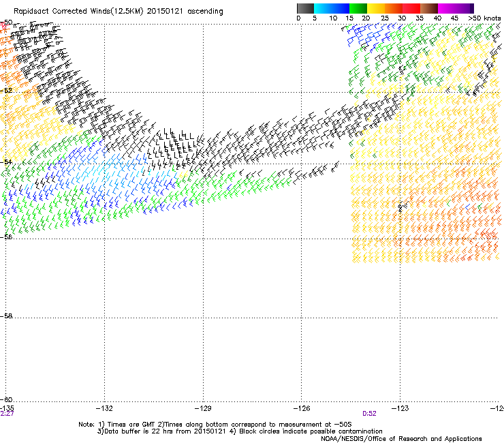Image resolution: width=504 pixels, height=443 pixels.
Task: Click the purple '2:27' swath time label
Action: [x=7, y=414]
